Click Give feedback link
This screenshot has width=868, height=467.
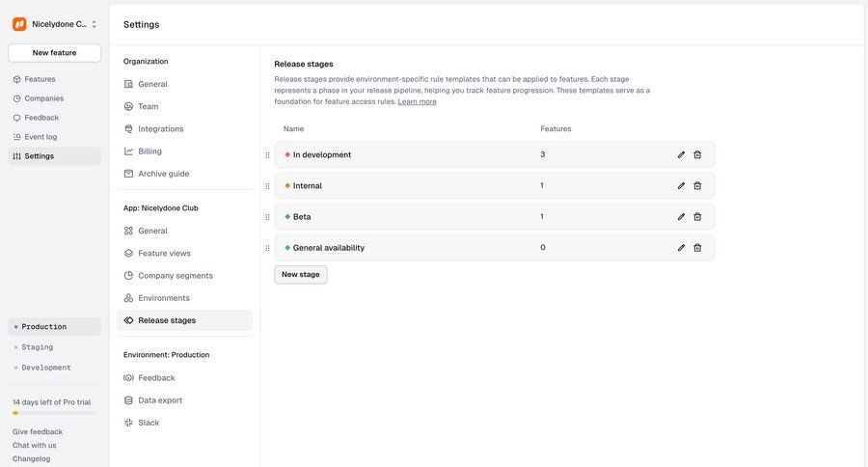coord(37,432)
